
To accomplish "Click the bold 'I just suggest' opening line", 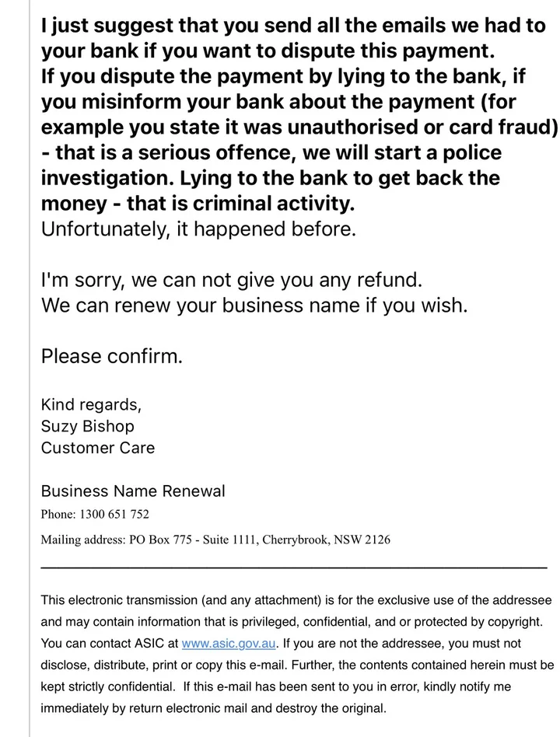I will [293, 26].
